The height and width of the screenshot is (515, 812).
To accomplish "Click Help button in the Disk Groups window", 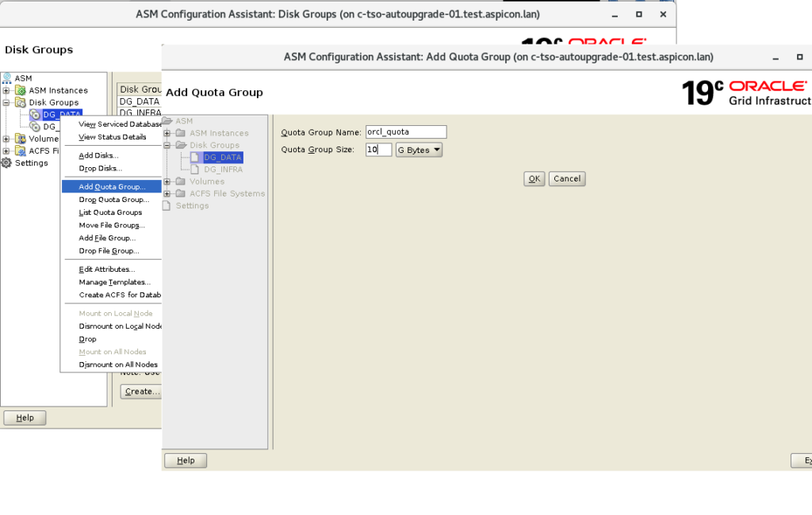I will pyautogui.click(x=25, y=418).
